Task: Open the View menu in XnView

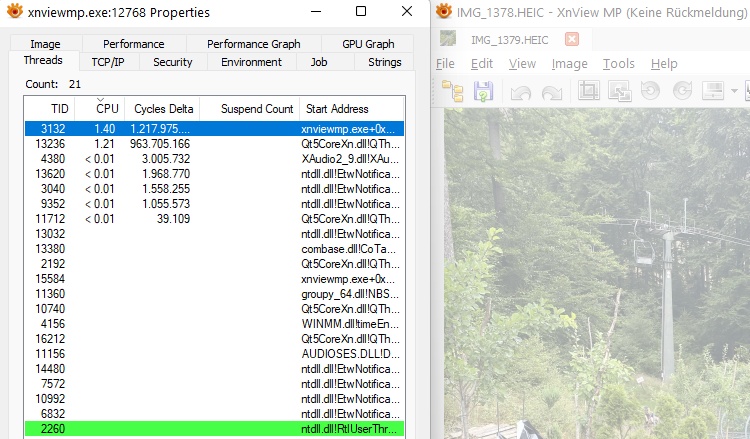Action: tap(522, 64)
